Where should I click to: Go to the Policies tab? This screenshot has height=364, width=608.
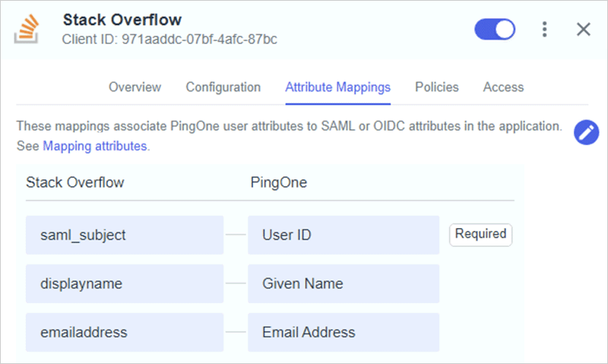pyautogui.click(x=436, y=87)
